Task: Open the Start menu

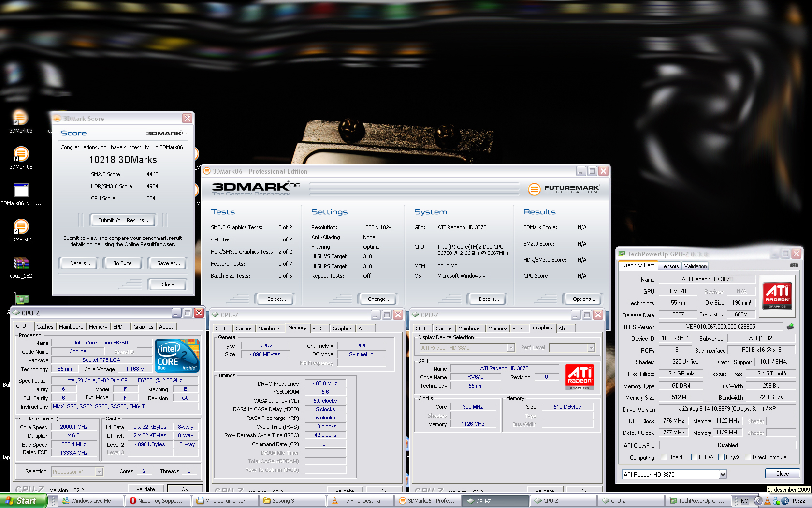Action: click(x=24, y=501)
